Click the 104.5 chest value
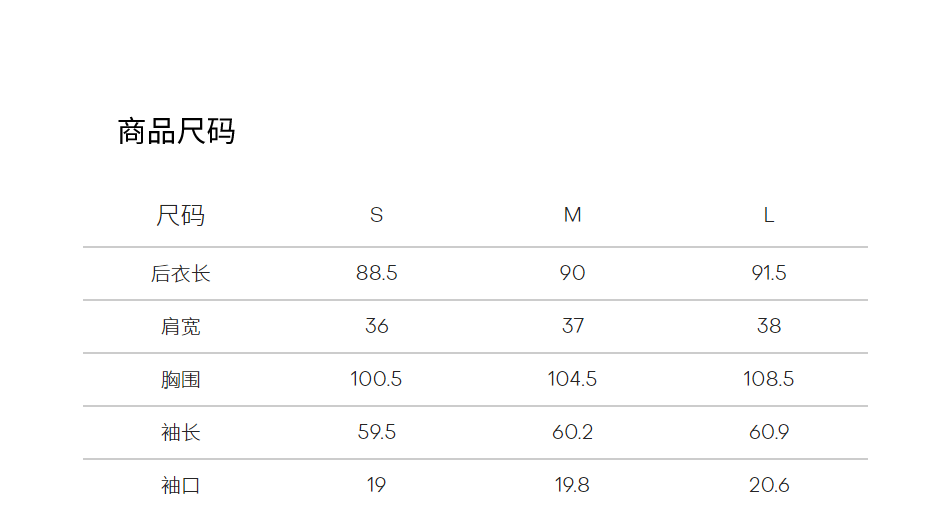The height and width of the screenshot is (511, 950). point(572,380)
